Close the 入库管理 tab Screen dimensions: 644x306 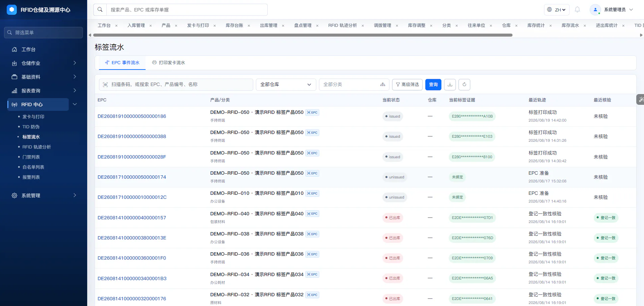tap(151, 26)
